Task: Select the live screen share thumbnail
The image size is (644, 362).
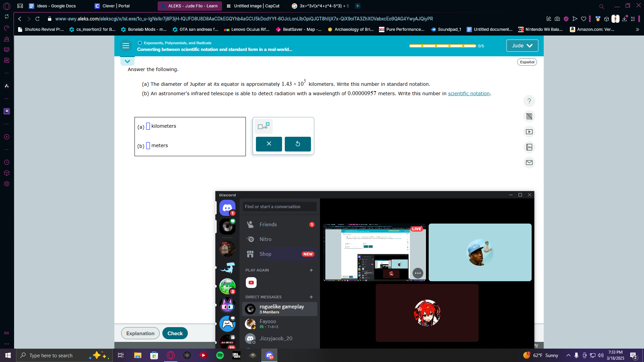Action: point(375,252)
